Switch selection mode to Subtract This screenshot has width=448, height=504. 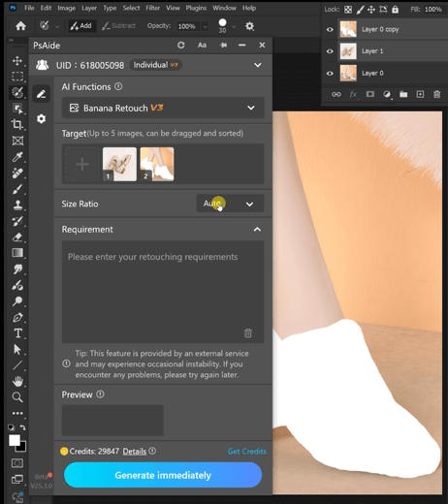pyautogui.click(x=118, y=26)
